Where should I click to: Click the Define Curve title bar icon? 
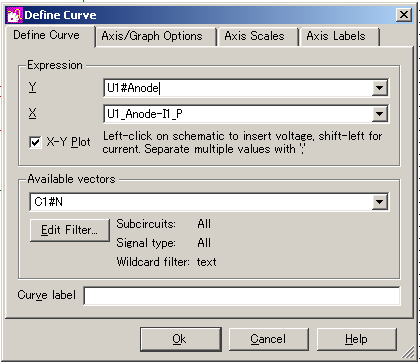15,15
